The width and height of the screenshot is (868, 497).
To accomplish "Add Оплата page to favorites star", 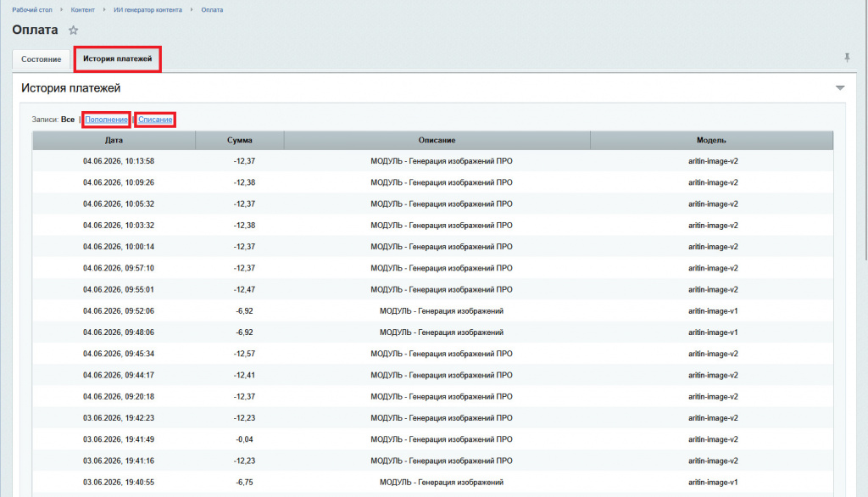I will tap(73, 31).
